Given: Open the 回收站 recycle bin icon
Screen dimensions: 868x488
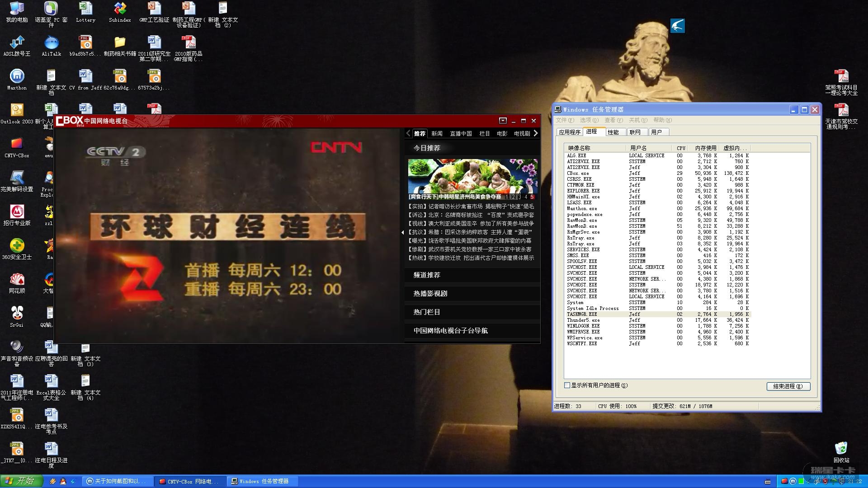Looking at the screenshot, I should 841,449.
